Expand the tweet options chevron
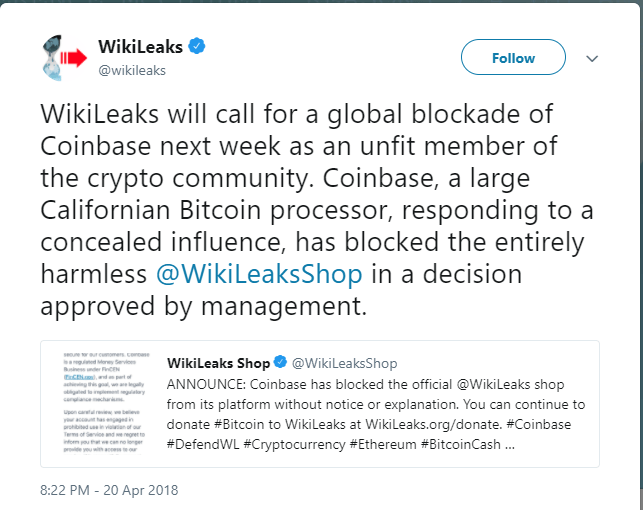Viewport: 643px width, 510px height. (x=592, y=58)
